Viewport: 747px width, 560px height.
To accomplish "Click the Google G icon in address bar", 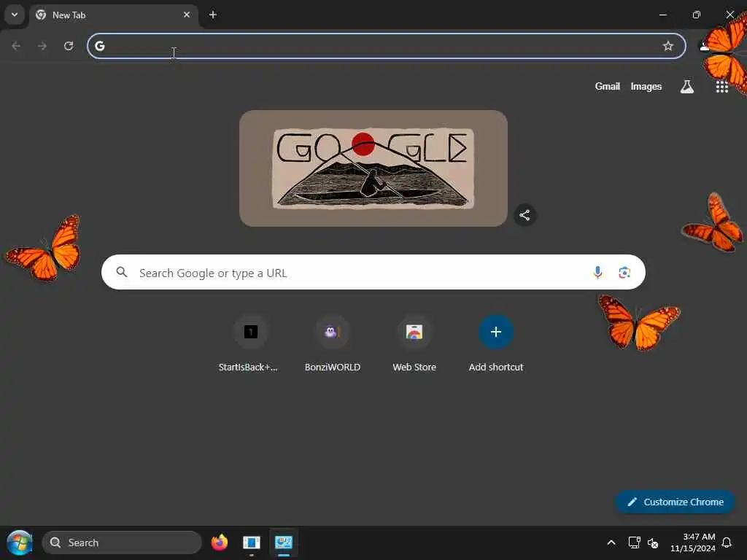I will coord(99,46).
